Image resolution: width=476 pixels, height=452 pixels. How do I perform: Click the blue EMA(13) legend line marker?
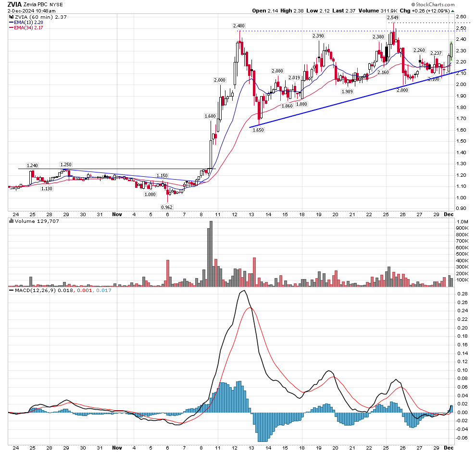pyautogui.click(x=12, y=22)
